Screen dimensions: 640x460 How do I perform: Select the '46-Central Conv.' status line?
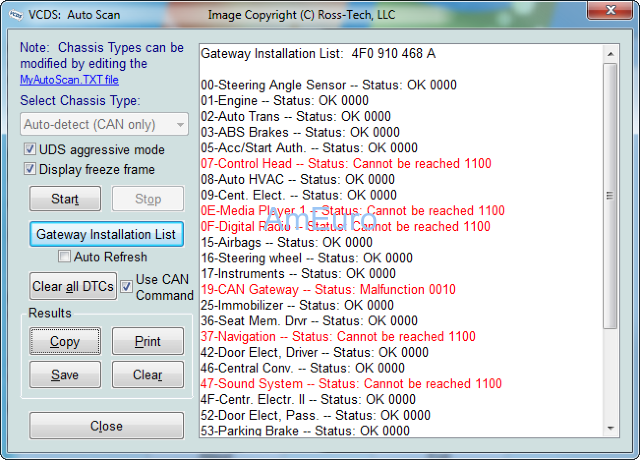[x=302, y=368]
